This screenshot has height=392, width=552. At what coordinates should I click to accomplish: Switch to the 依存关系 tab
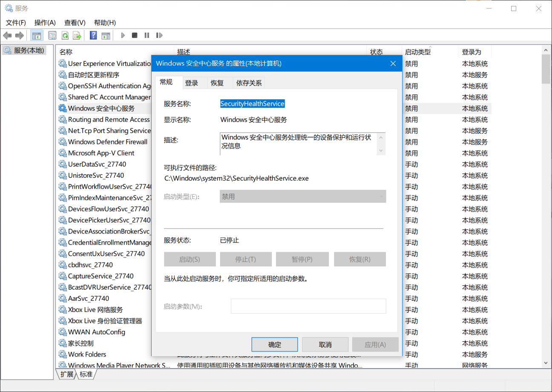pos(249,83)
